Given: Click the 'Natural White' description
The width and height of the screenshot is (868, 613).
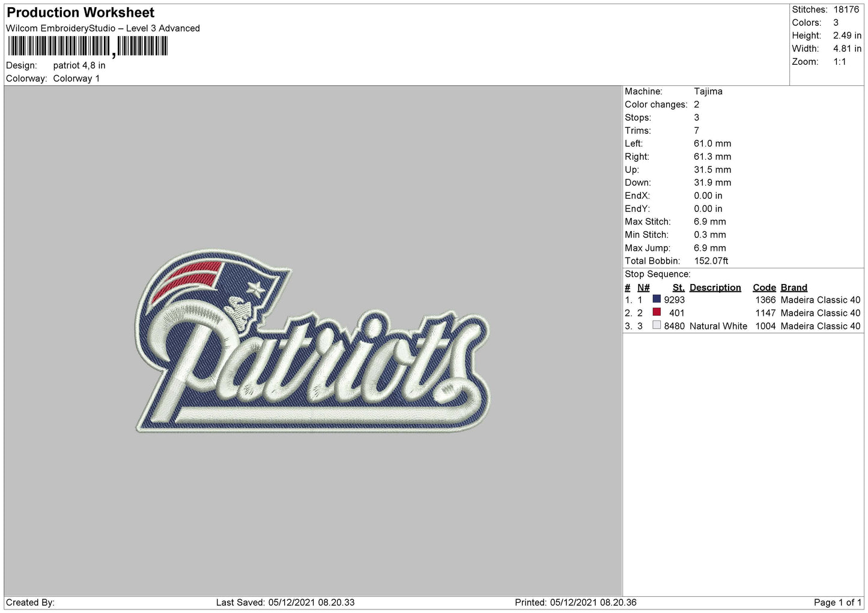Looking at the screenshot, I should click(x=718, y=327).
